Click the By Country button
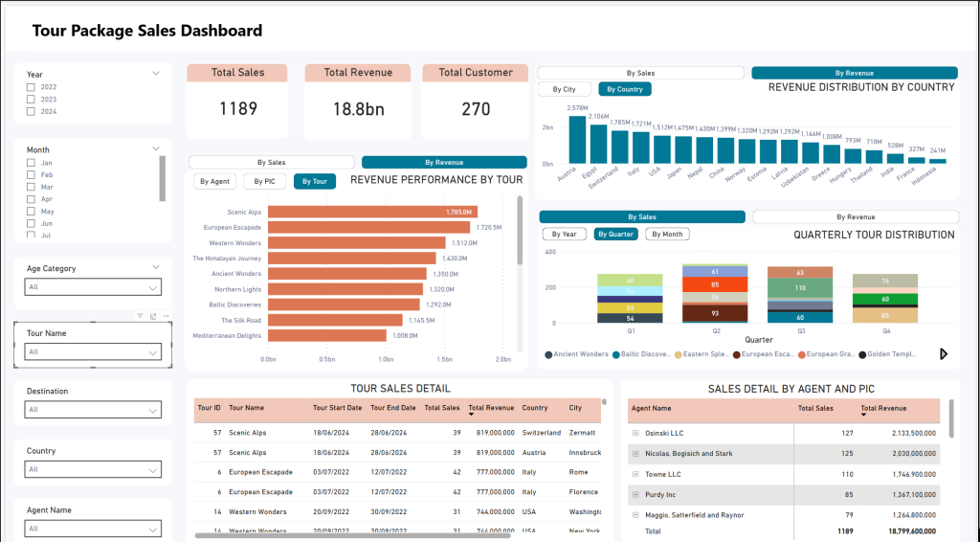 point(625,89)
